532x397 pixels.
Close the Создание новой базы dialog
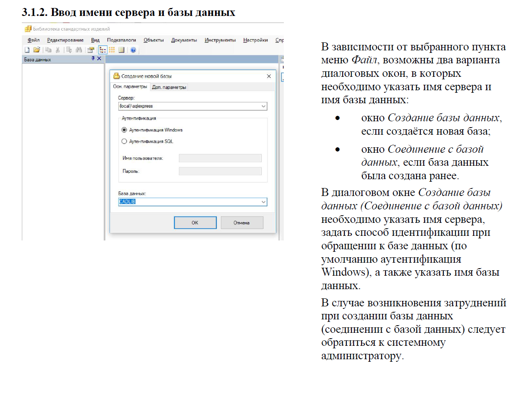[269, 76]
